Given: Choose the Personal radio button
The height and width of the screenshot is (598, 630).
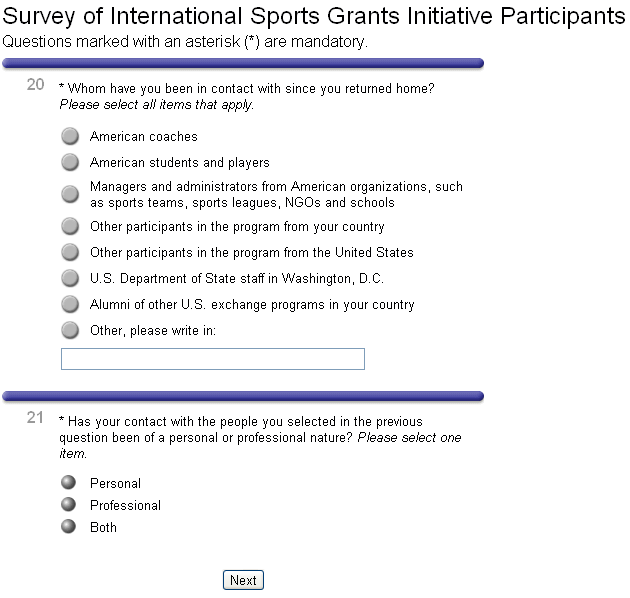Looking at the screenshot, I should (69, 483).
